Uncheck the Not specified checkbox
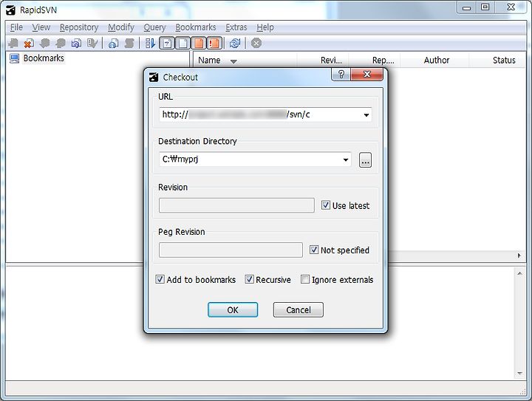The height and width of the screenshot is (401, 532). (x=314, y=250)
